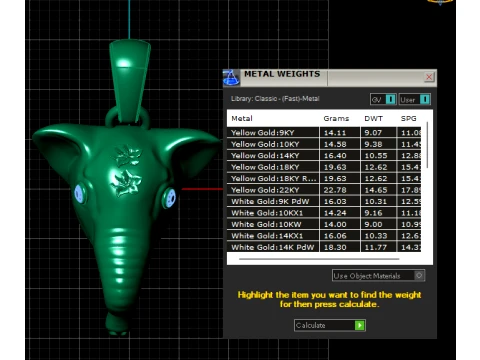This screenshot has height=360, width=480.
Task: Click the Calculate button
Action: [330, 325]
